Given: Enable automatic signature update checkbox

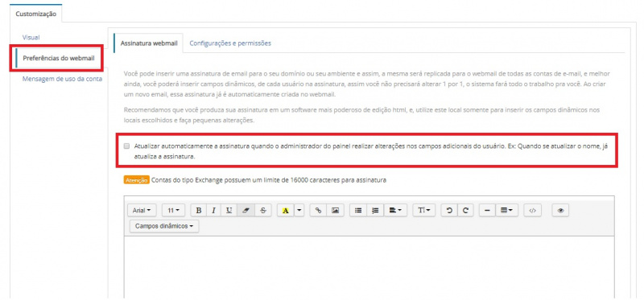Looking at the screenshot, I should point(127,146).
